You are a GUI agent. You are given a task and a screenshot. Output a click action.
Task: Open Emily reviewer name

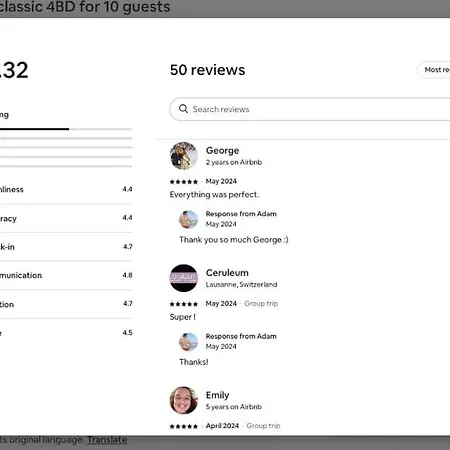(x=217, y=395)
